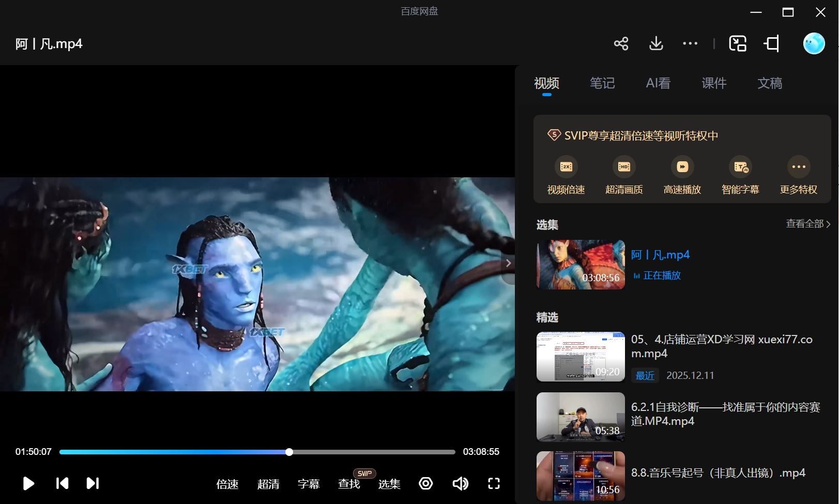Click the video progress bar handle

click(289, 452)
